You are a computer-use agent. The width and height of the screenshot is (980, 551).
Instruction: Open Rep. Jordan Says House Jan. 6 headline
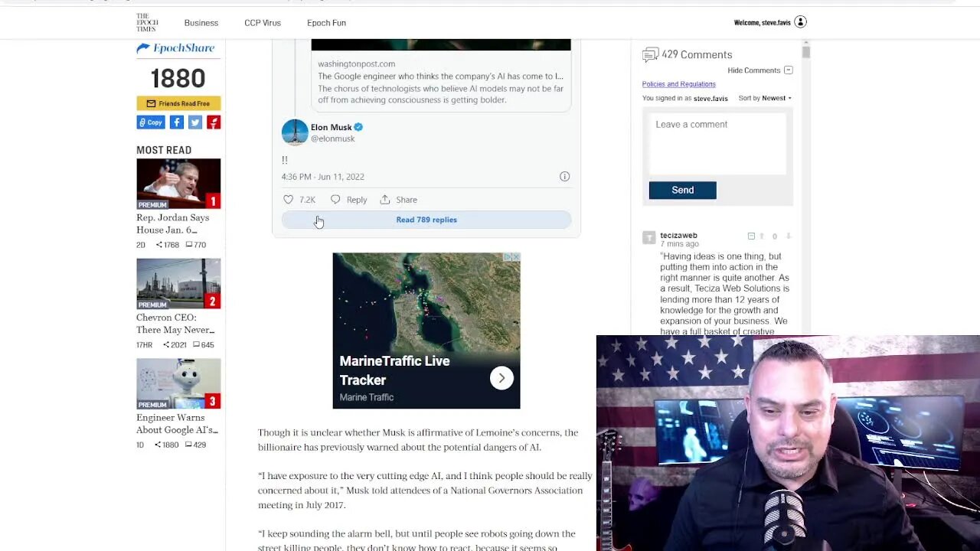pos(173,223)
